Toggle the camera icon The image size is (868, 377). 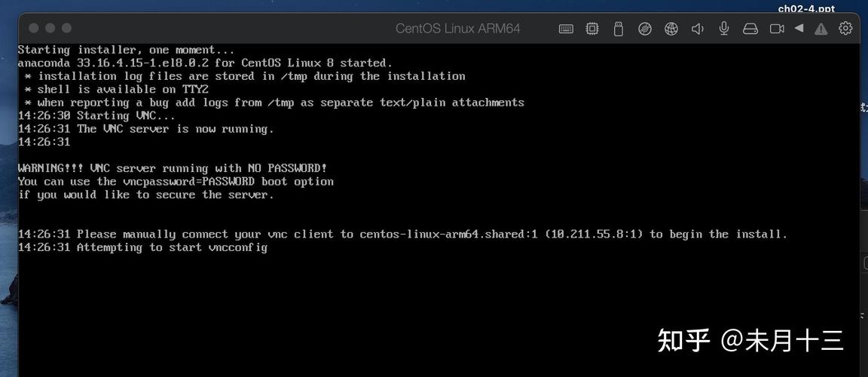777,29
